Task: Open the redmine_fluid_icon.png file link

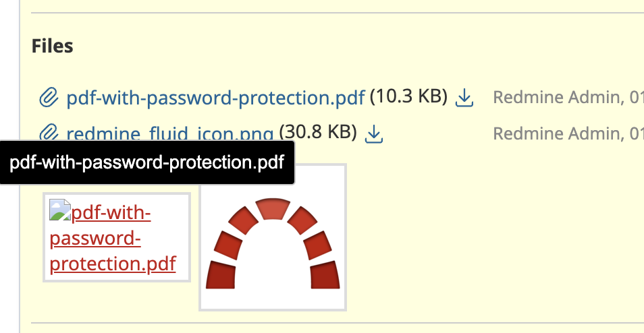Action: 169,133
